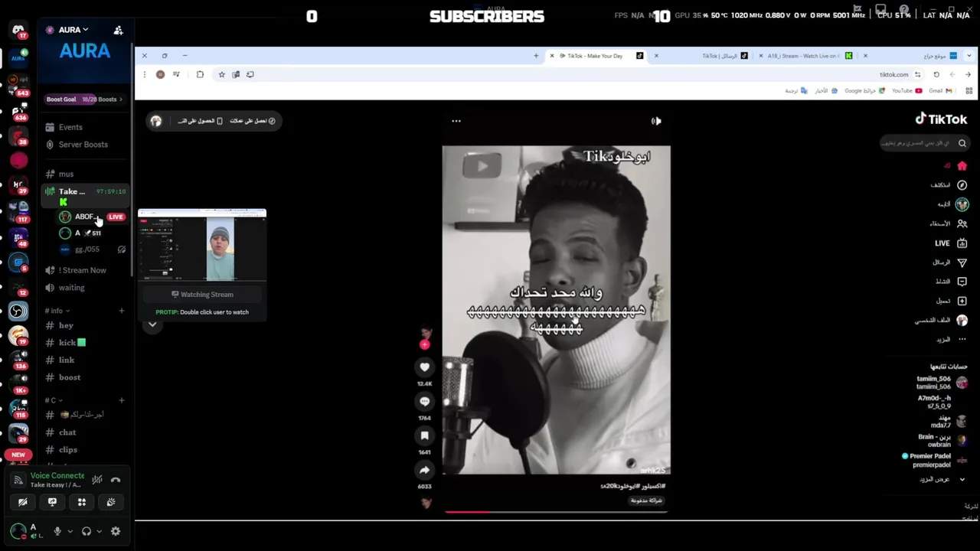Open followed account Brain owbrain
The image size is (980, 551).
pos(942,440)
